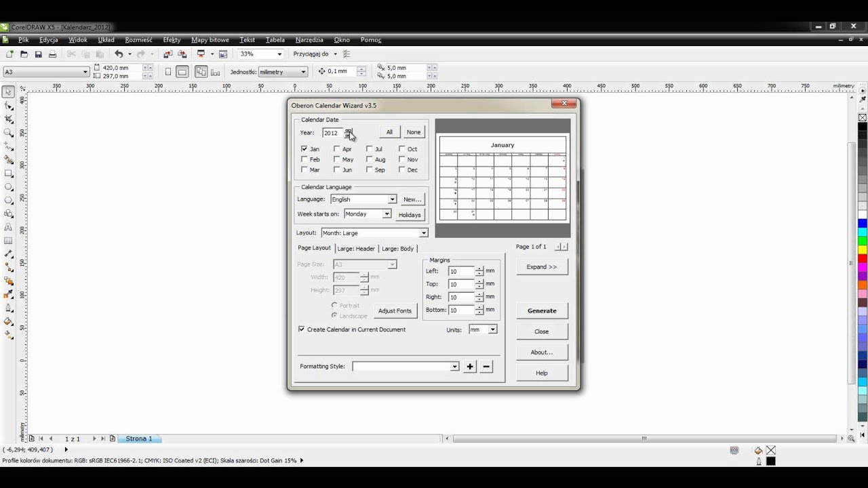Set page to landscape orientation

(182, 72)
